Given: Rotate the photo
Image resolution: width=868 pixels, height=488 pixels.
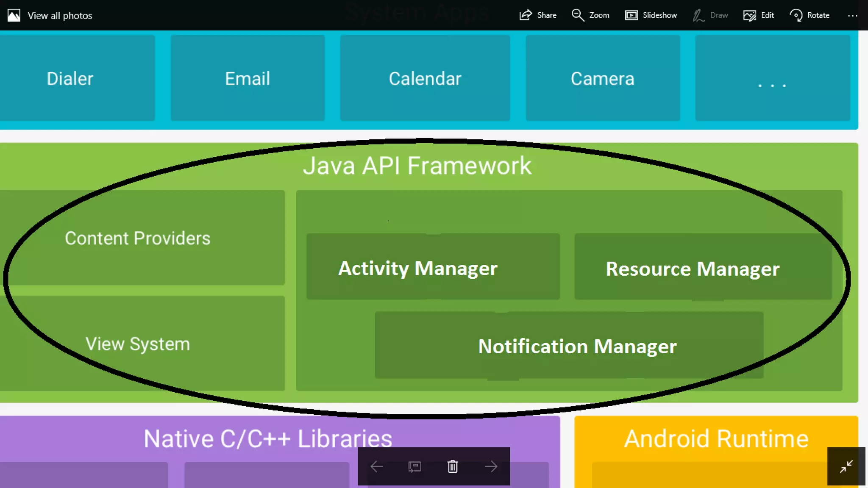Looking at the screenshot, I should pyautogui.click(x=809, y=15).
